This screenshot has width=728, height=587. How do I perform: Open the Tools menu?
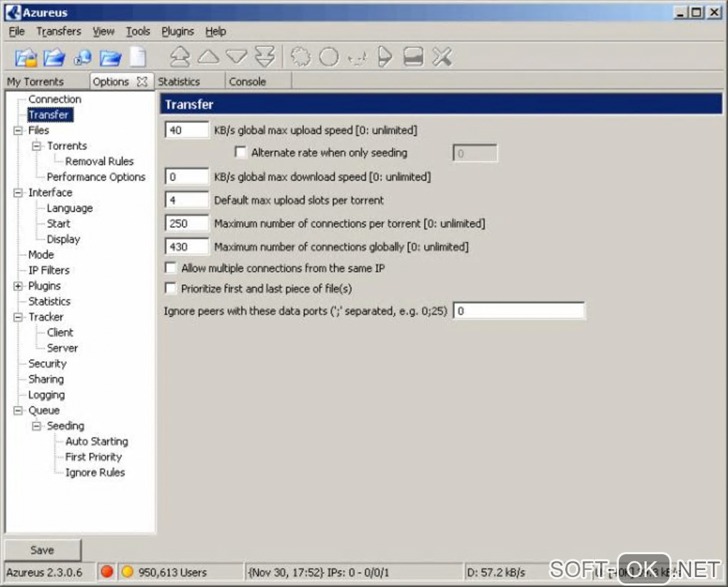[138, 31]
